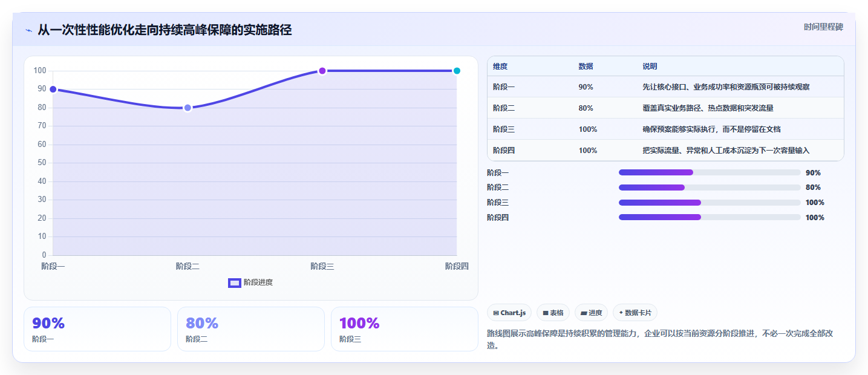
Task: Open the 100% 阶段三 data card
Action: coord(405,329)
